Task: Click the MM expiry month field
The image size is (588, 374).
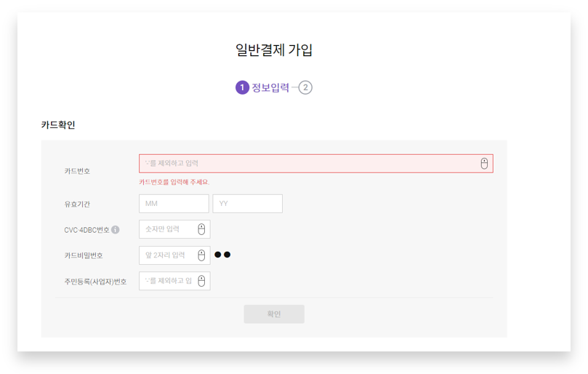Action: coord(174,204)
